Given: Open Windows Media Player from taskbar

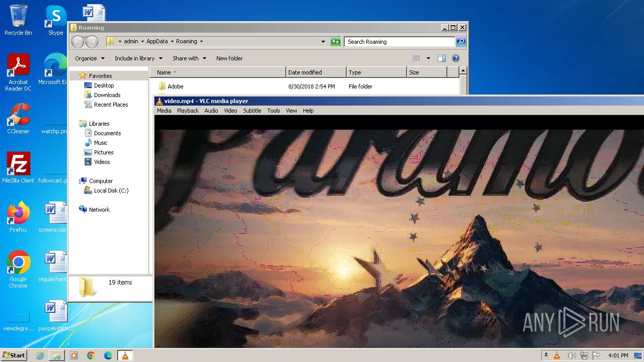Looking at the screenshot, I should point(74,355).
